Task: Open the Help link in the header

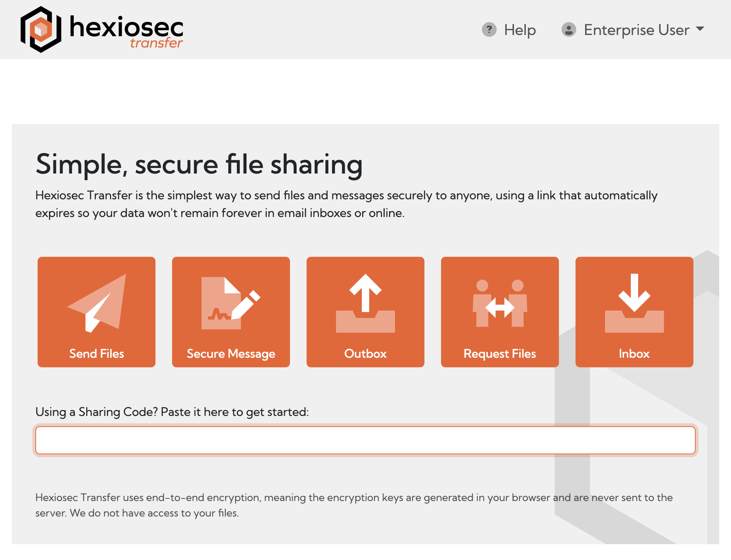Action: pos(520,30)
